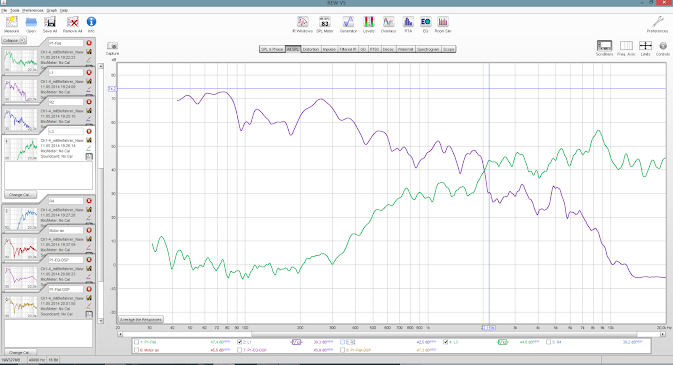Image resolution: width=673 pixels, height=365 pixels.
Task: Open L3 green smoothing selector in legend
Action: click(503, 342)
